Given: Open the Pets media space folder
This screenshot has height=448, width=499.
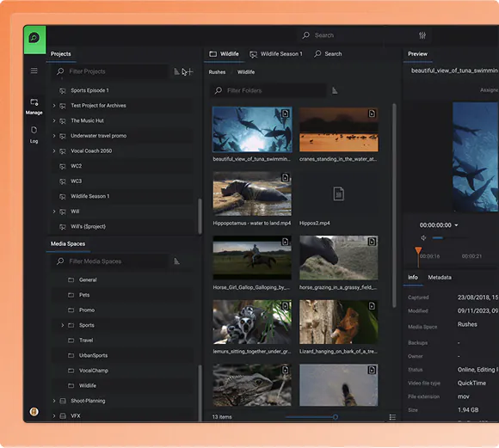Looking at the screenshot, I should tap(122, 295).
